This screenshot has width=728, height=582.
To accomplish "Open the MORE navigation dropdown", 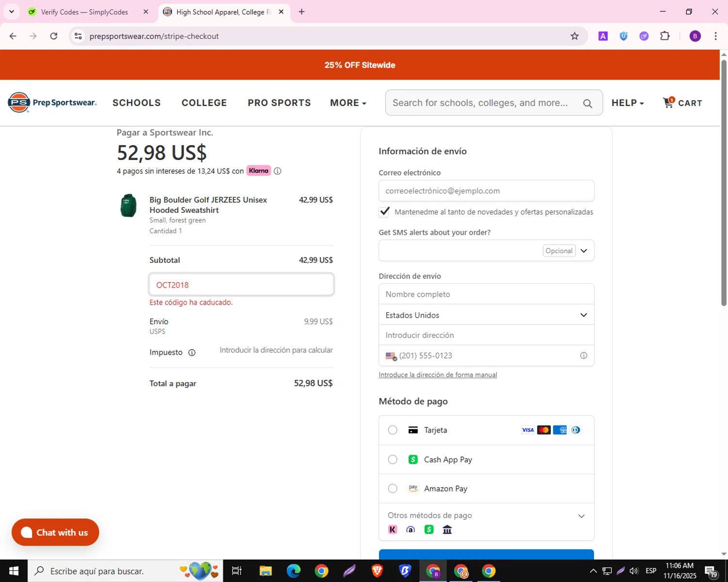I will pyautogui.click(x=348, y=103).
